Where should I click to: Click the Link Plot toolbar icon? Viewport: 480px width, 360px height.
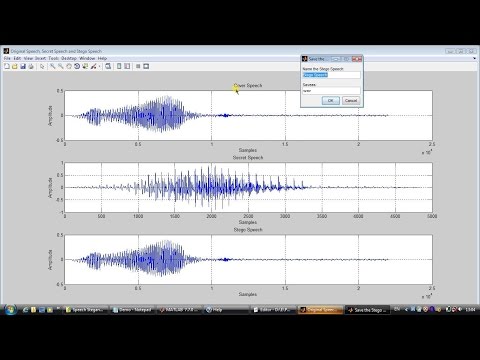click(x=108, y=66)
